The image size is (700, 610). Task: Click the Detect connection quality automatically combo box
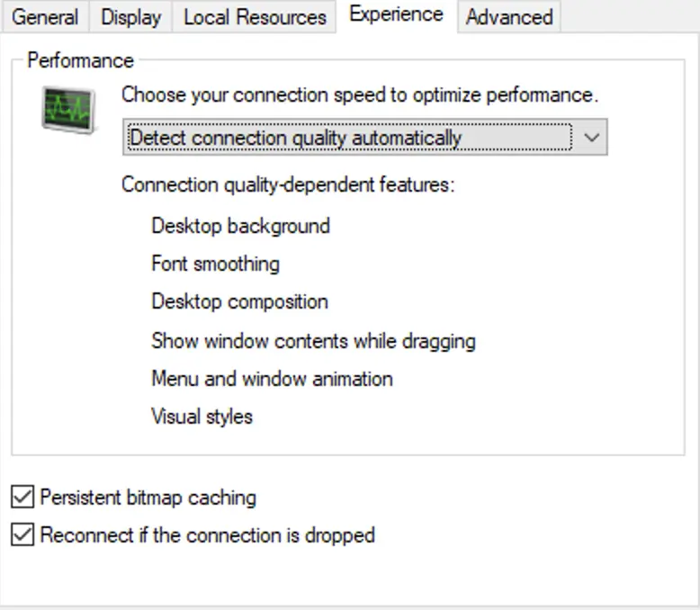tap(364, 137)
